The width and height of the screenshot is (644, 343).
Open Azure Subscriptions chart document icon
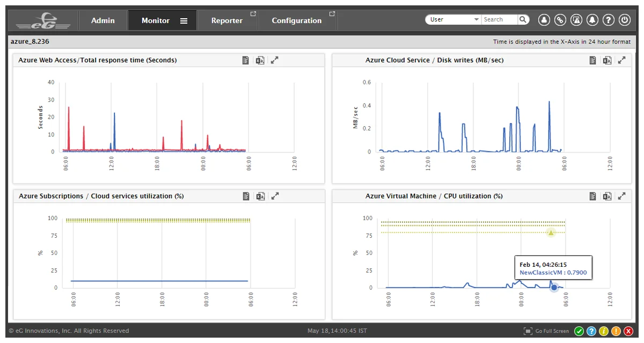tap(245, 196)
